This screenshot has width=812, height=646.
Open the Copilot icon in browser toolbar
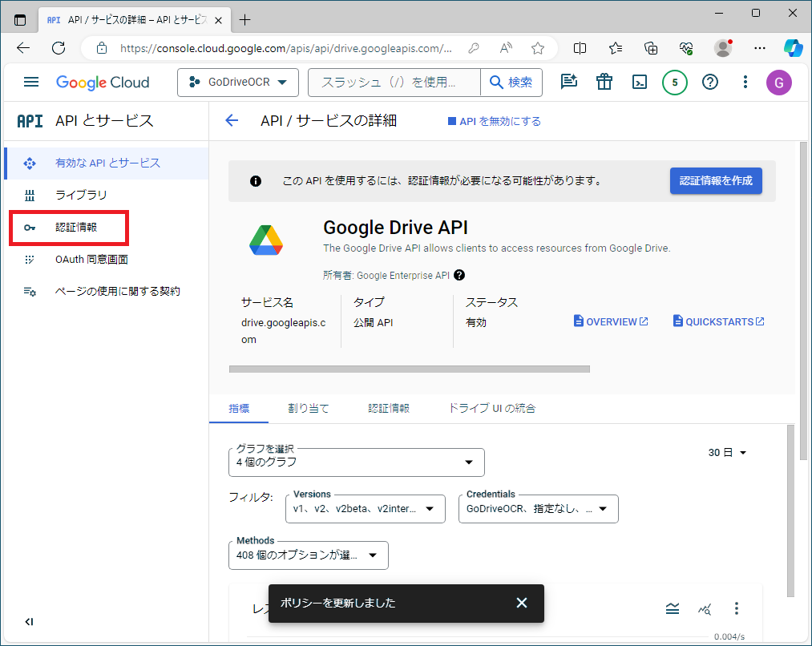pyautogui.click(x=793, y=48)
